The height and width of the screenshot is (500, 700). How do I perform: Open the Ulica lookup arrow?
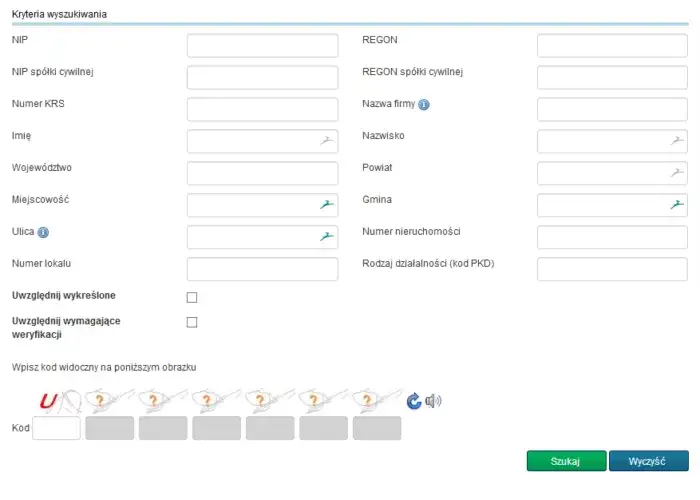click(327, 237)
